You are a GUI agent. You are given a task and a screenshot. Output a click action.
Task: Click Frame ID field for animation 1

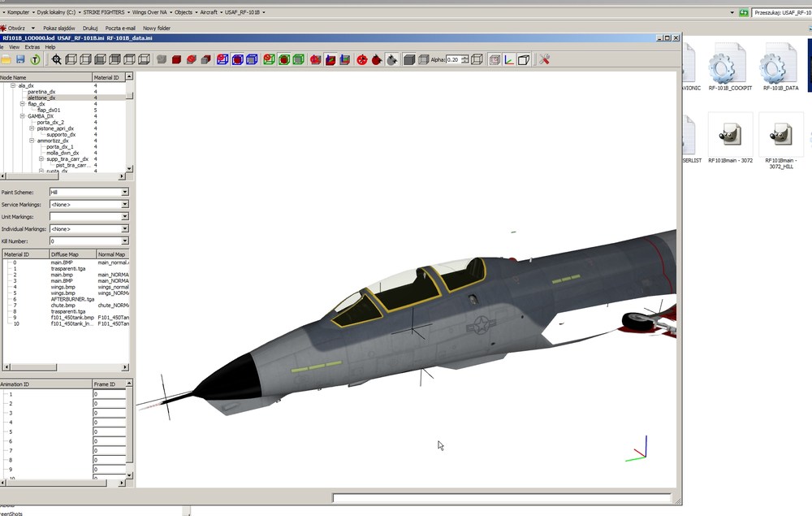(110, 394)
